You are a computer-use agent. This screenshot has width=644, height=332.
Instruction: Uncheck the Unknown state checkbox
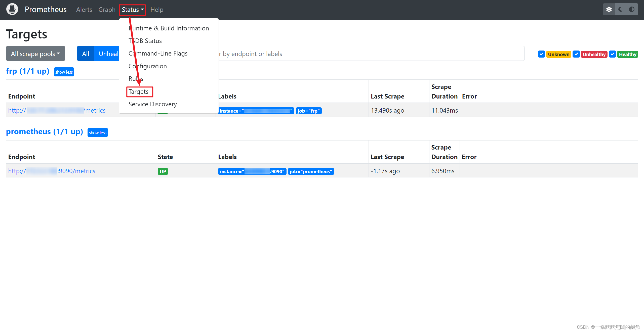[x=541, y=54]
